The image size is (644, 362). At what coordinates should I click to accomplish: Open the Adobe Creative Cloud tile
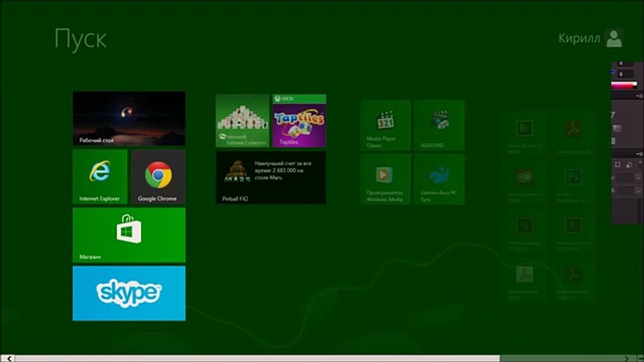pyautogui.click(x=525, y=182)
